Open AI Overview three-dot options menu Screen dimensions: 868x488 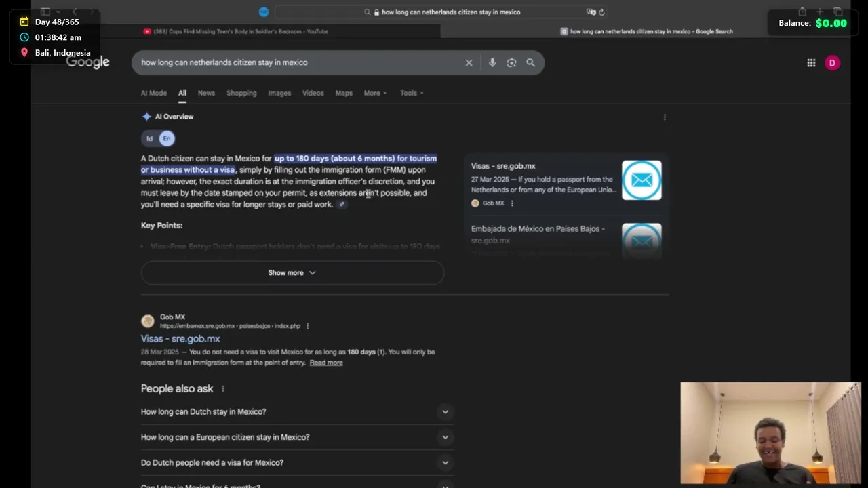pos(665,117)
